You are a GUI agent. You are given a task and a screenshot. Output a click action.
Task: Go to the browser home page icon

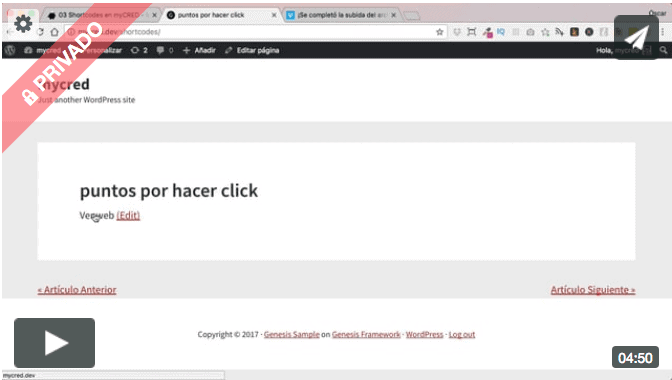[x=54, y=32]
